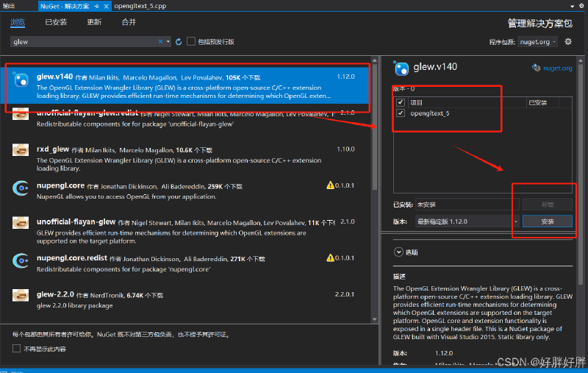Viewport: 588px width, 373px height.
Task: Uncheck the opengltext_5 project checkbox
Action: pos(401,113)
